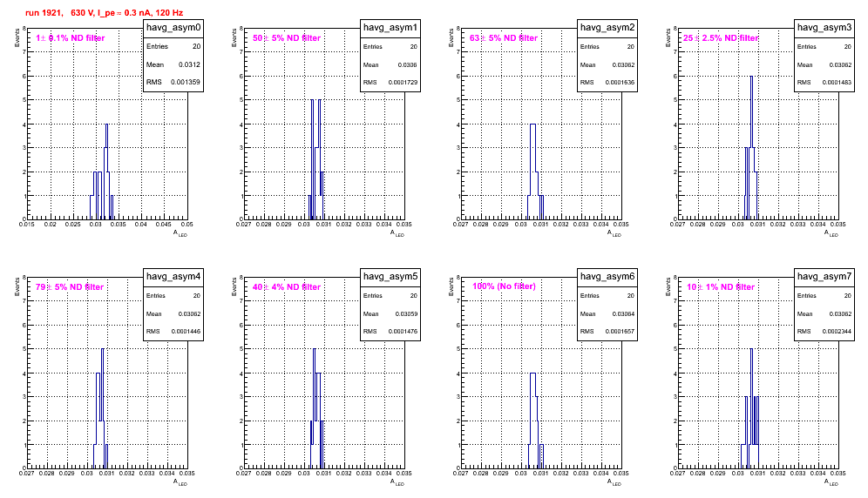Screen dimensions: 868x498
Task: Click RMS value 0.0001483 in havg_asym3
Action: [x=837, y=83]
